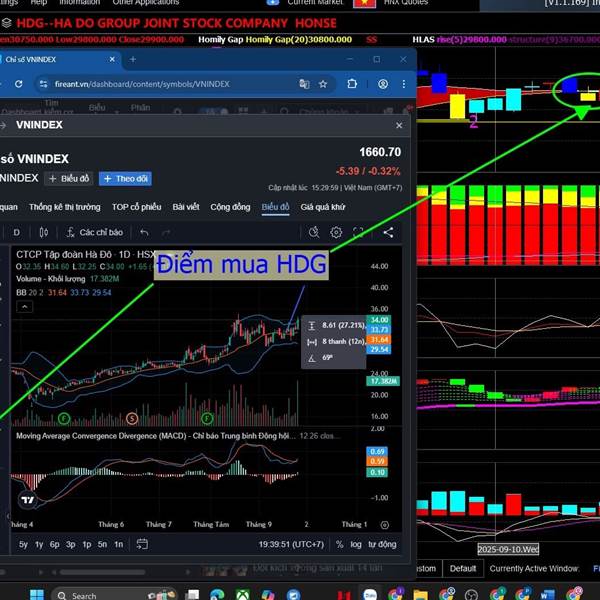Open Thống kê thị trường tab

coord(65,207)
